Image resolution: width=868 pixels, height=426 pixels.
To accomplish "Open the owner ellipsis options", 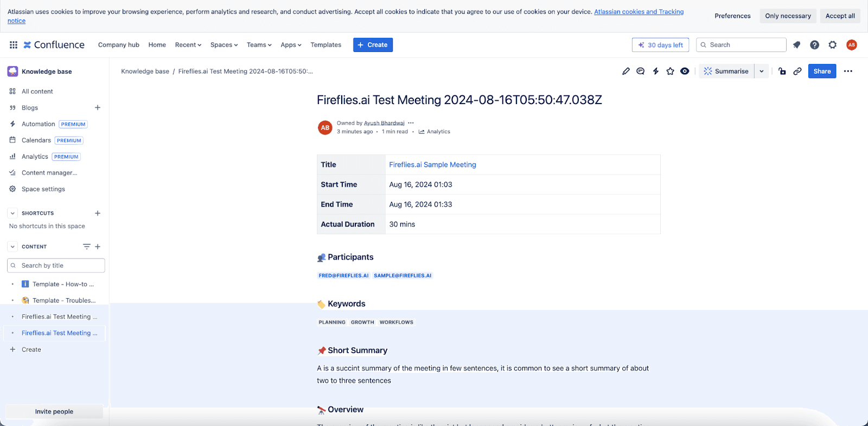I will [411, 123].
